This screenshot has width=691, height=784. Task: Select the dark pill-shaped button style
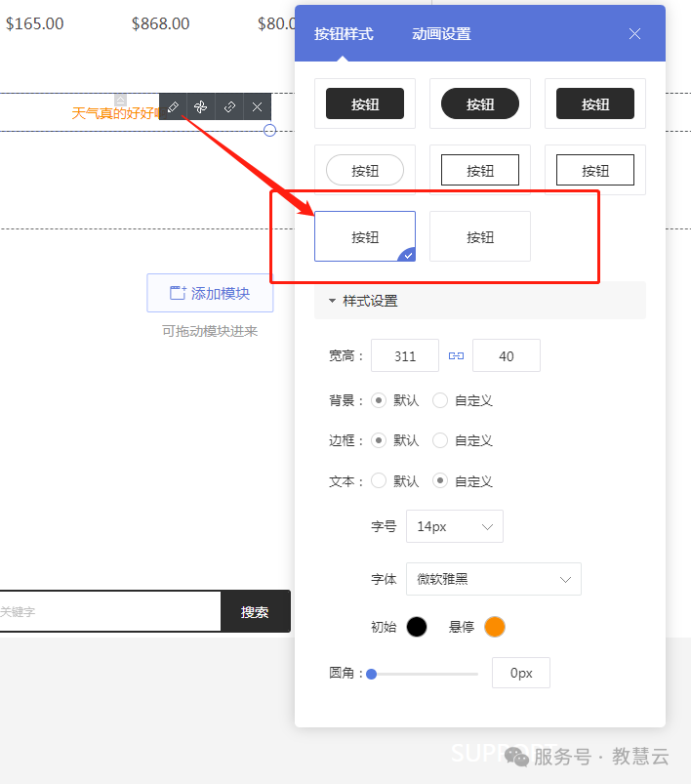[x=480, y=103]
